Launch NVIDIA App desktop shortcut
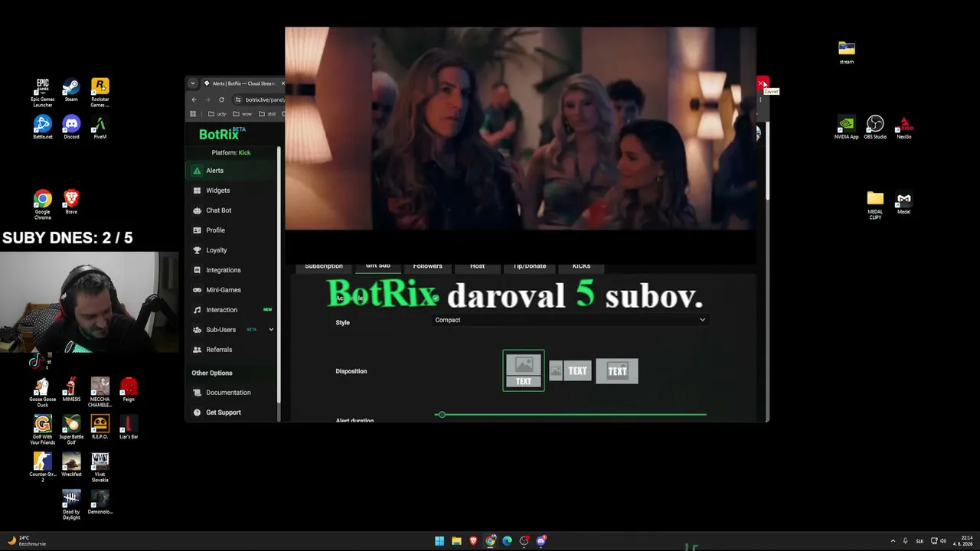Screen dimensions: 980x551 (x=846, y=127)
